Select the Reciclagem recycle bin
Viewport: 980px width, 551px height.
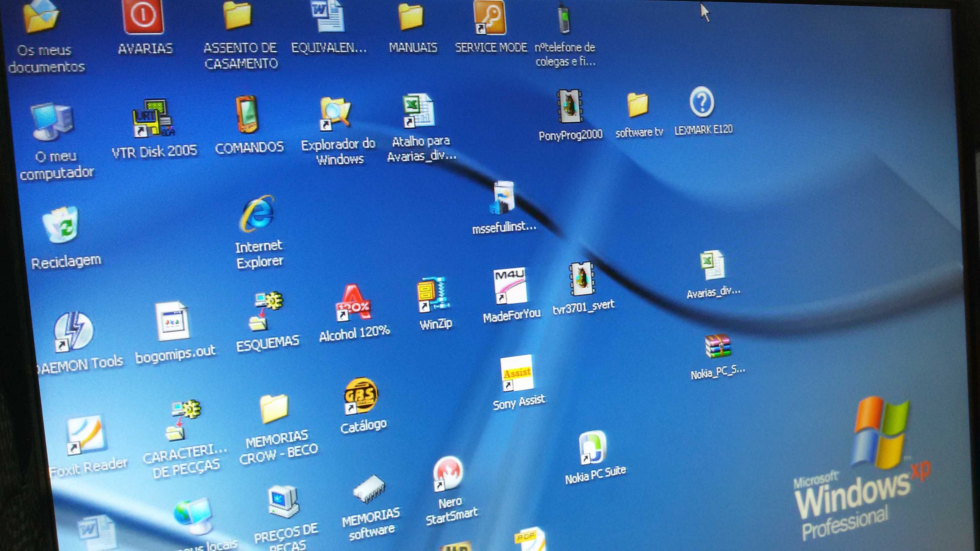click(61, 225)
